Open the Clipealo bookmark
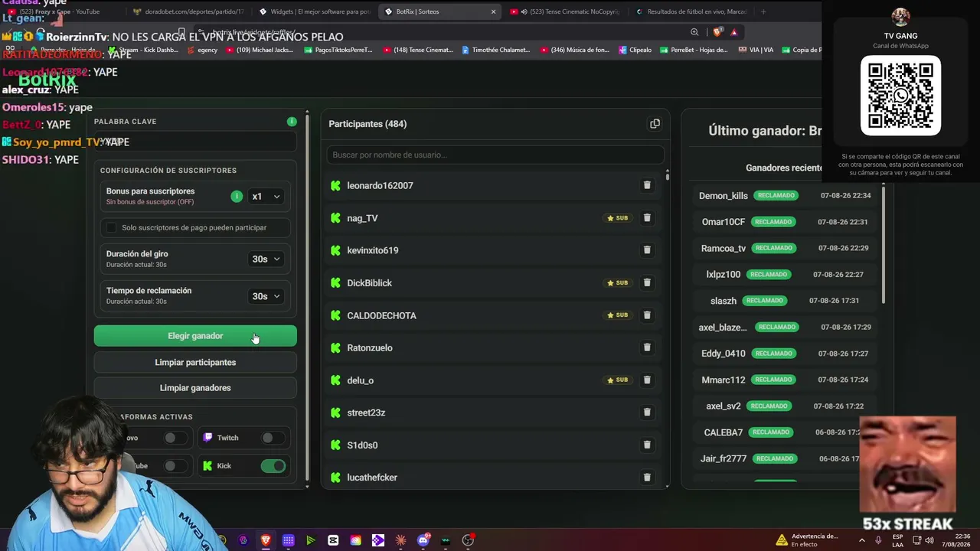The image size is (980, 551). click(635, 50)
